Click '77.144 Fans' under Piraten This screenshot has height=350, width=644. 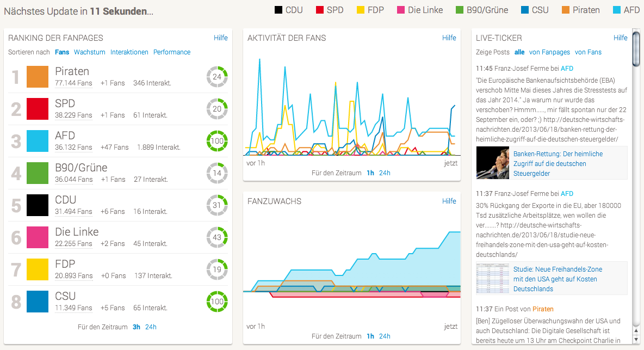tap(73, 83)
